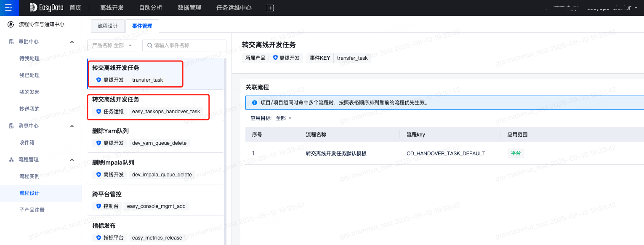Click shield icon beside 所属产品 离线开发
644x245 pixels.
pyautogui.click(x=275, y=58)
